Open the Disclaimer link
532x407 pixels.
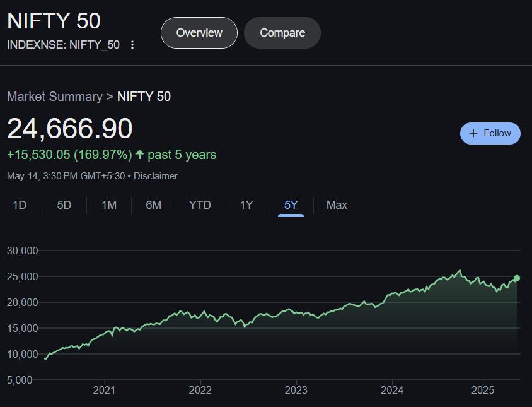pos(156,176)
